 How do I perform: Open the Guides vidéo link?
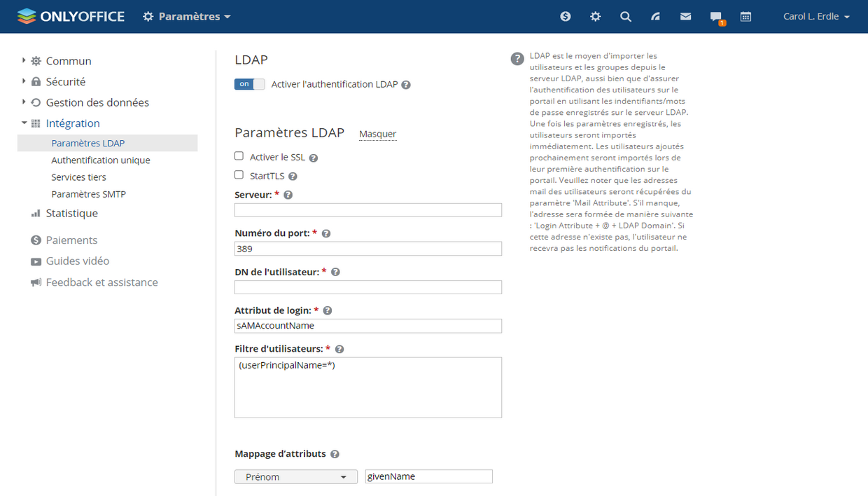pos(78,261)
